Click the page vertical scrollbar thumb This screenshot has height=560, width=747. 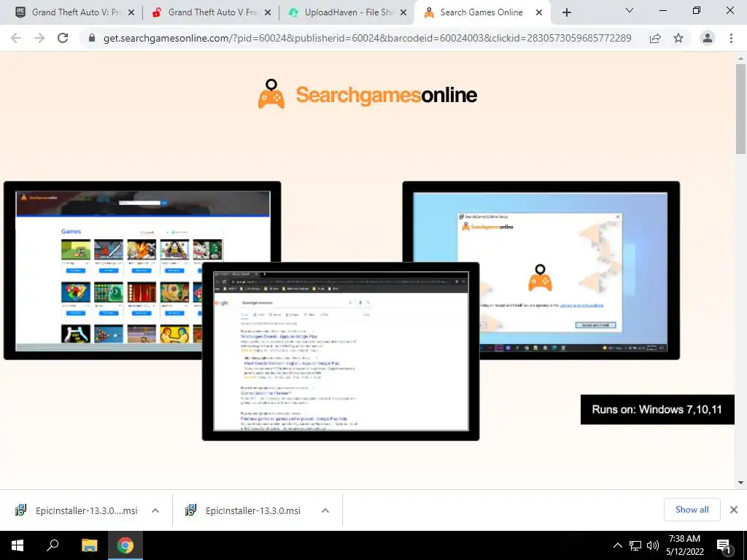740,109
